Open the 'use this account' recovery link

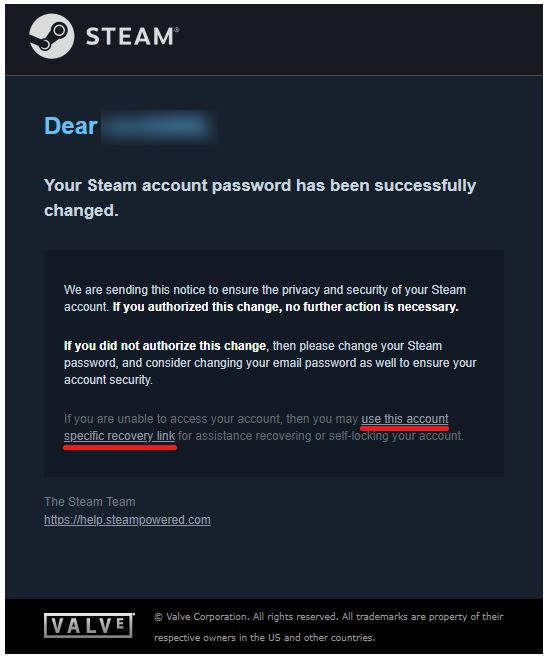point(405,419)
